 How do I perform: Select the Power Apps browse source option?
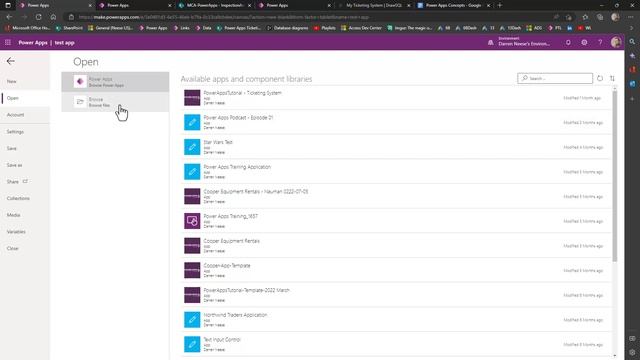click(x=115, y=82)
